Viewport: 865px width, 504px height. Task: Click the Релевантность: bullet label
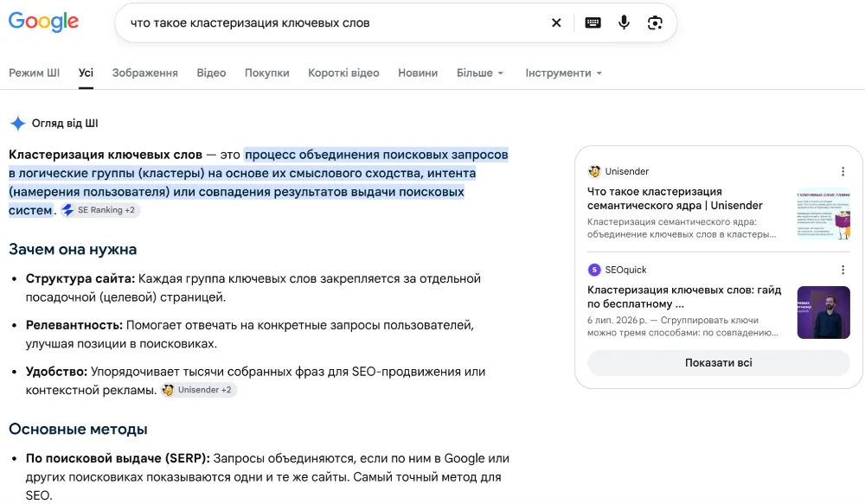(x=74, y=325)
